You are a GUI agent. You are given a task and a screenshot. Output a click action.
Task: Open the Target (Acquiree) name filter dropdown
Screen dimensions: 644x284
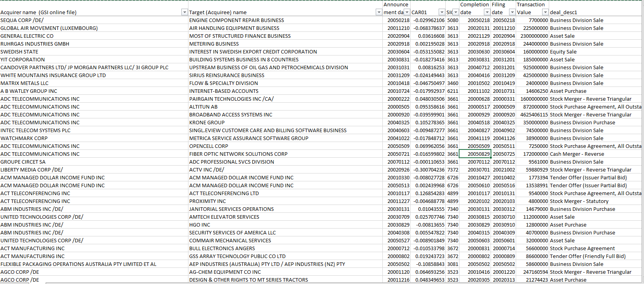(379, 12)
